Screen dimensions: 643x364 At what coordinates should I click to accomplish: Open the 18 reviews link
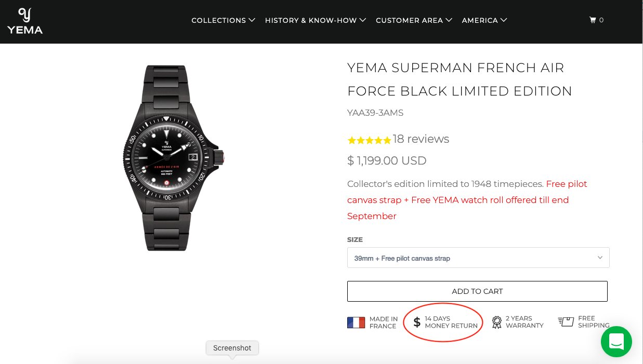pos(421,139)
